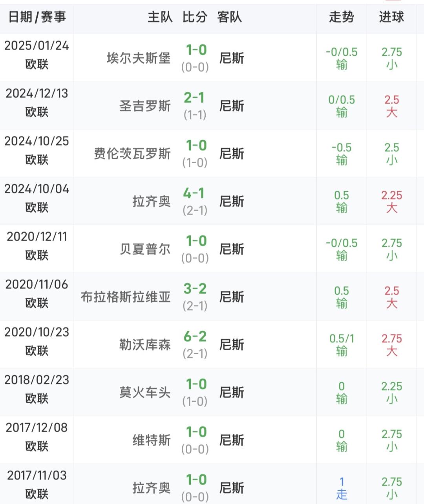
Task: Click 尼斯 in the 2025/01/24 row
Action: (232, 58)
